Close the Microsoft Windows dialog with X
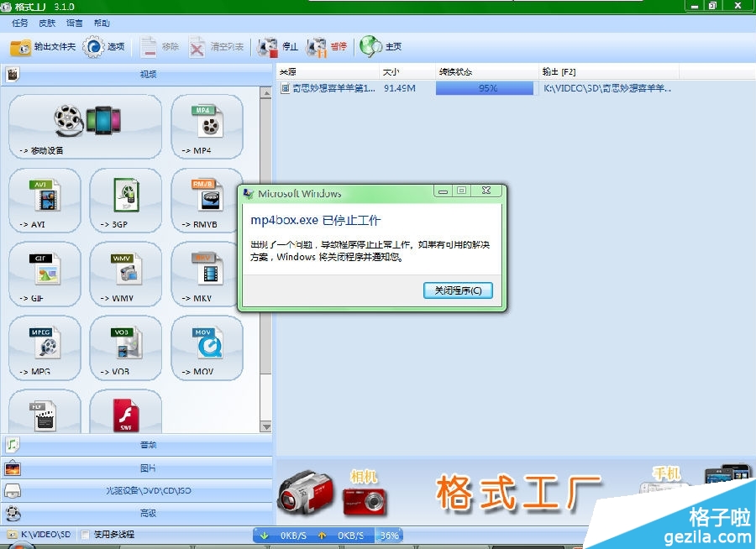The image size is (756, 549). point(486,191)
